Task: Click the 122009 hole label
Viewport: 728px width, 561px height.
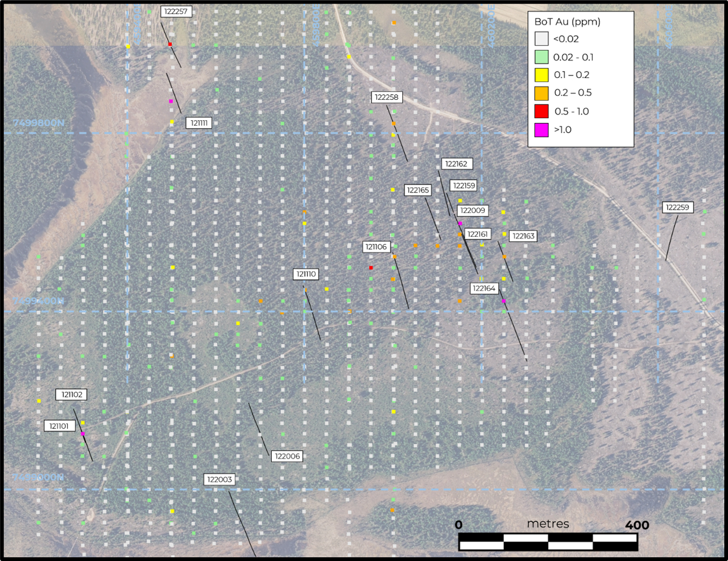Action: click(472, 211)
